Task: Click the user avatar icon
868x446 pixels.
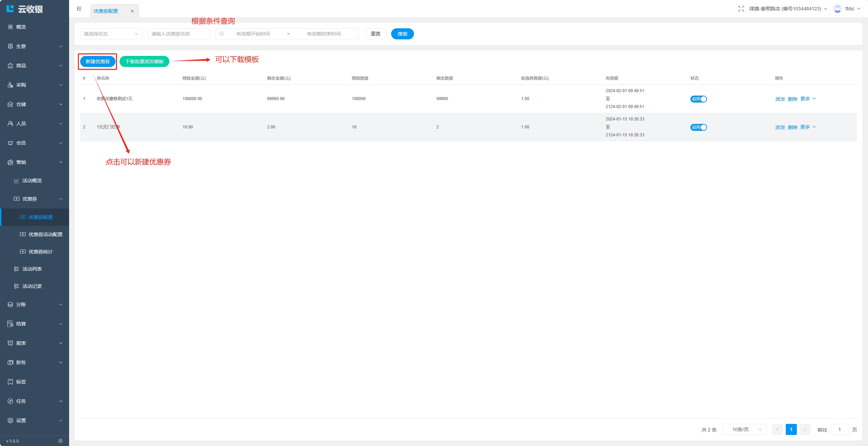Action: click(837, 9)
